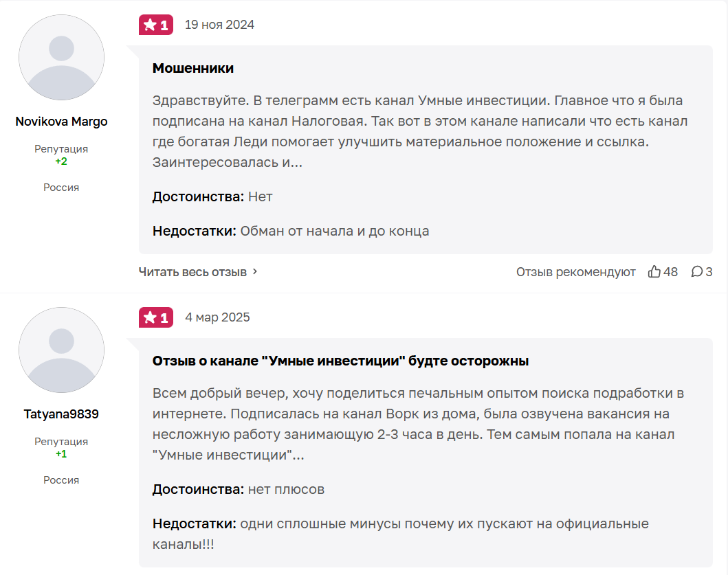Click the +2 reputation score of Novikova
This screenshot has height=575, width=728.
coord(61,161)
